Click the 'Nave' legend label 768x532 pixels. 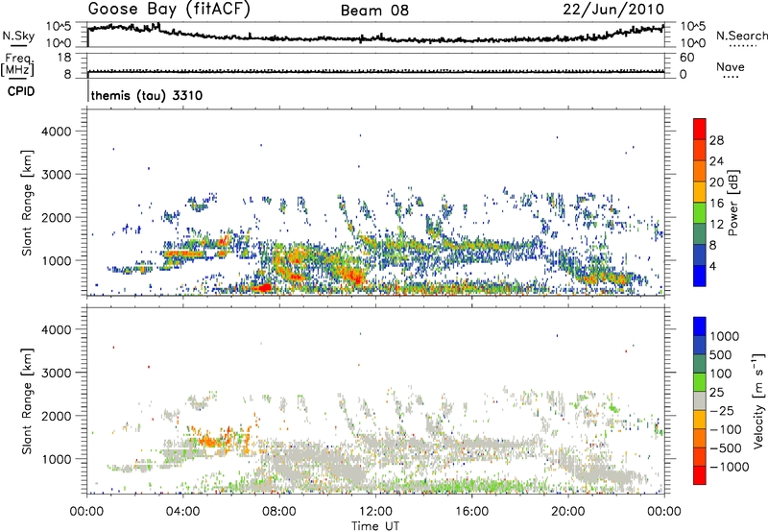point(731,66)
